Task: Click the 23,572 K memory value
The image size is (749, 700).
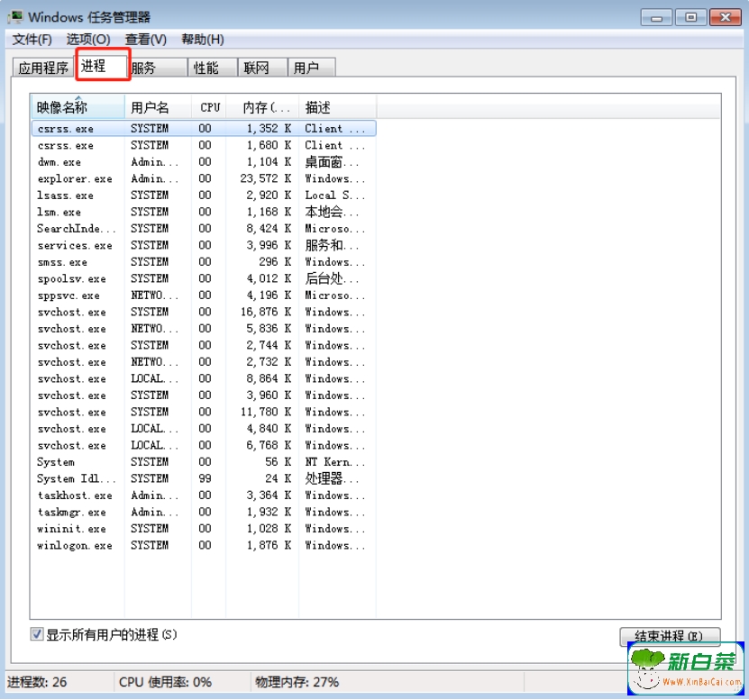Action: (x=266, y=178)
